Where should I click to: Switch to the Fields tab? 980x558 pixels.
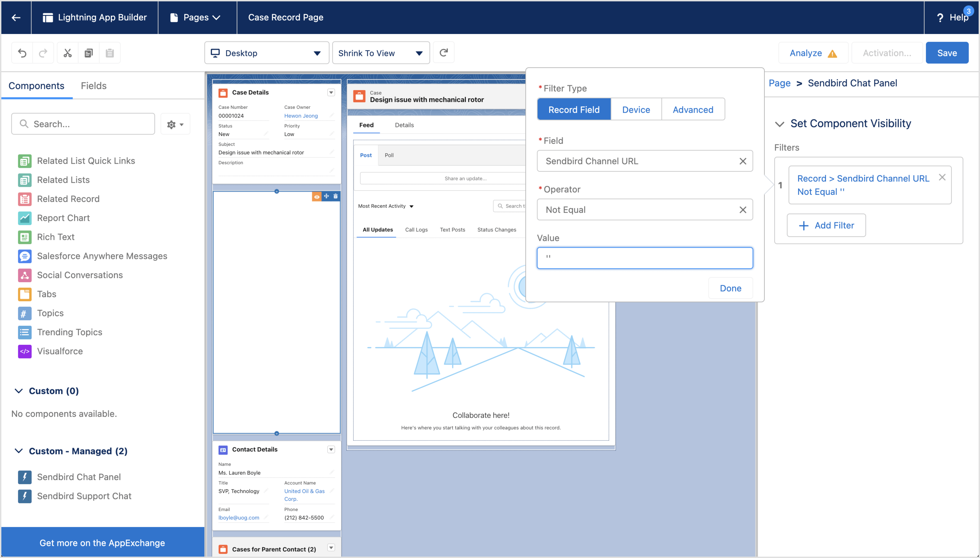[93, 86]
